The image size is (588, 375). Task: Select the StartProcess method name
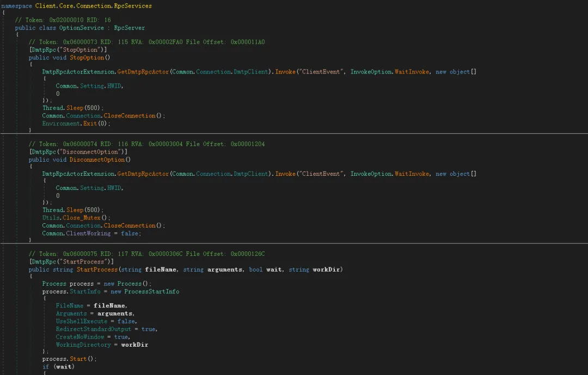click(97, 269)
